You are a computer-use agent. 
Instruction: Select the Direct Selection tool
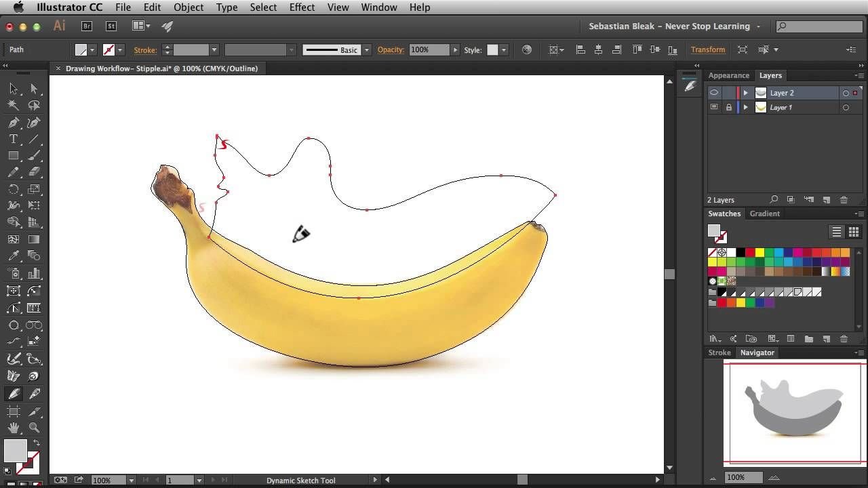(35, 89)
